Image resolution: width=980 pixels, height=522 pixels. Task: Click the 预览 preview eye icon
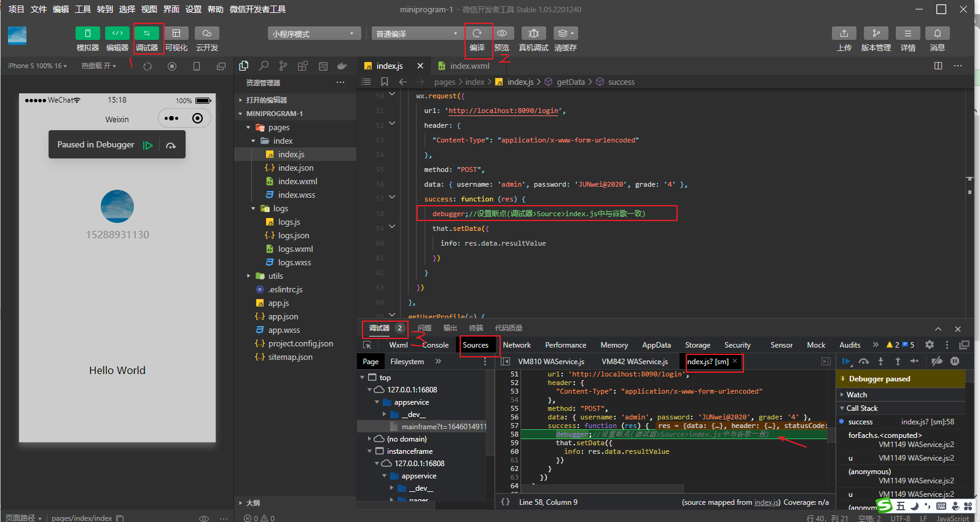(502, 33)
